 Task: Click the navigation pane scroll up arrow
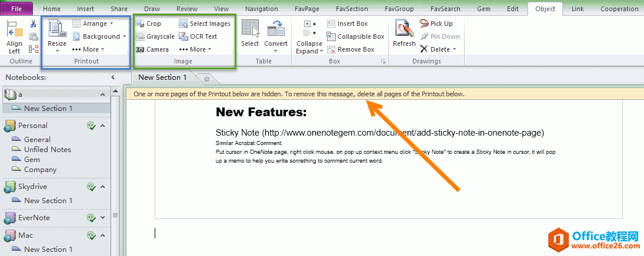tap(115, 91)
